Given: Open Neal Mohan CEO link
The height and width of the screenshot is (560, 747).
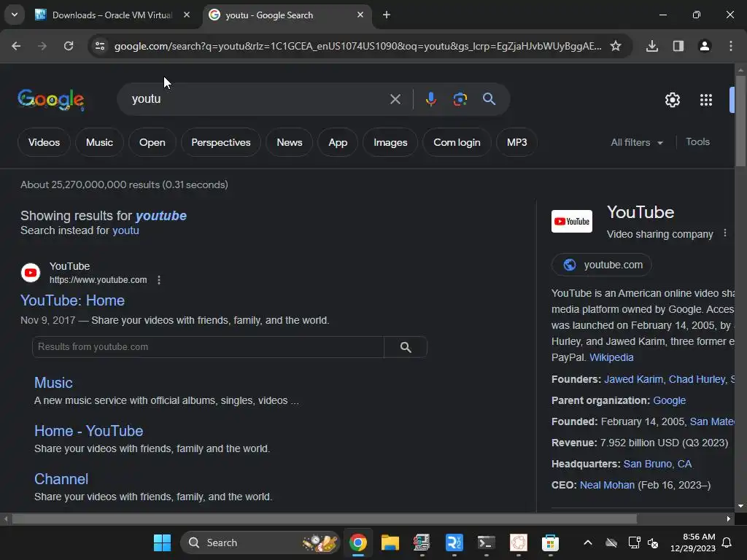Looking at the screenshot, I should click(x=607, y=485).
